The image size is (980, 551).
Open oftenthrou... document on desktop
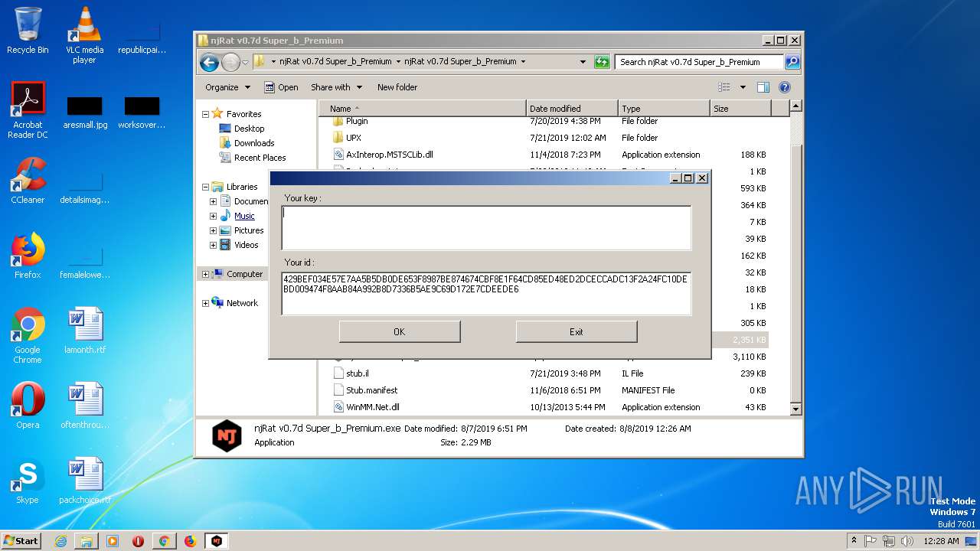pos(84,406)
